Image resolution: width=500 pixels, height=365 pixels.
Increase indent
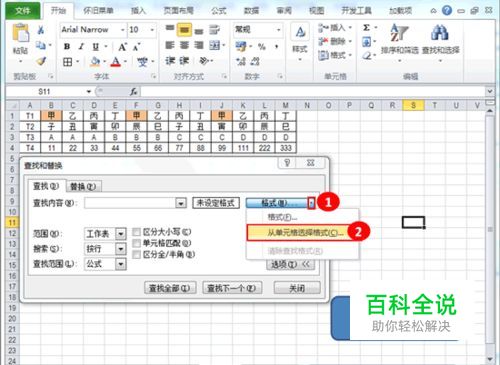coord(184,61)
